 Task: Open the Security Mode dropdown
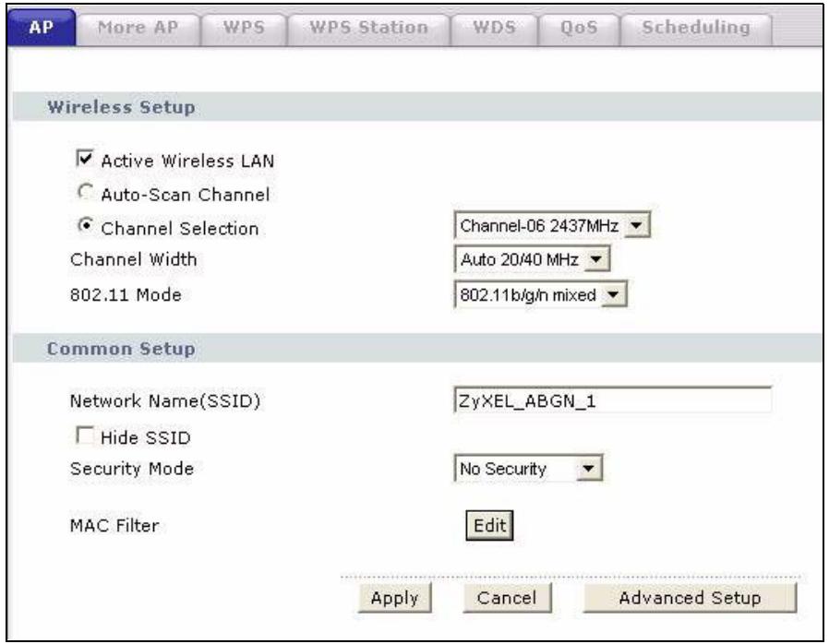click(528, 469)
